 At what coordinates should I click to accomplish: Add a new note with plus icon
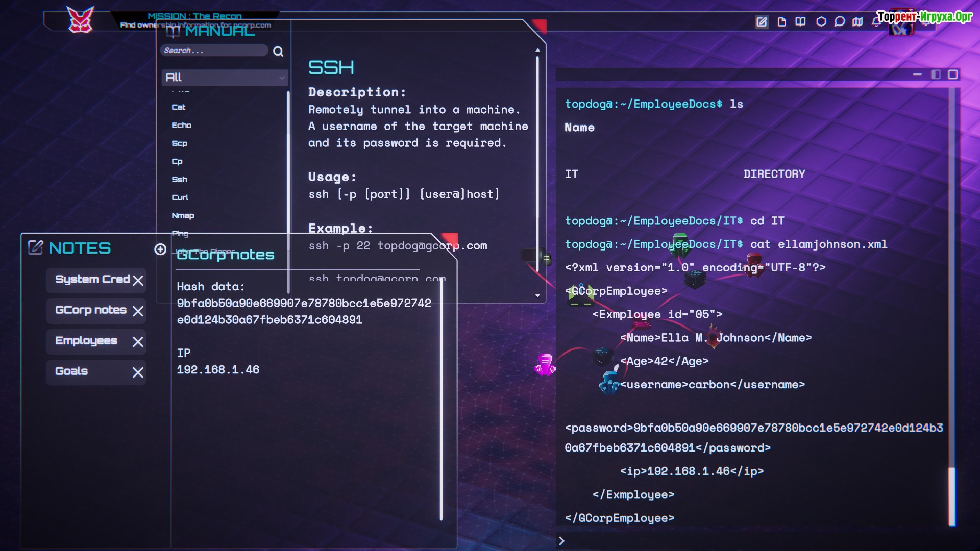click(160, 249)
